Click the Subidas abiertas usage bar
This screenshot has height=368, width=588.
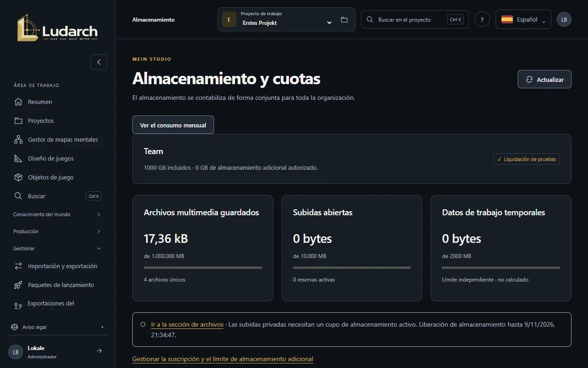(352, 267)
